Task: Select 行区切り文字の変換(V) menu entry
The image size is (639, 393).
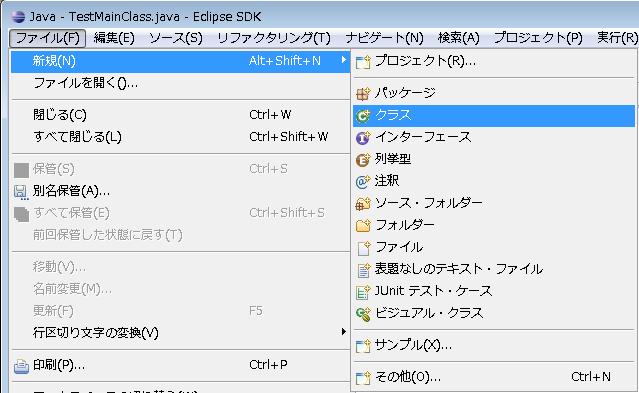Action: tap(180, 333)
